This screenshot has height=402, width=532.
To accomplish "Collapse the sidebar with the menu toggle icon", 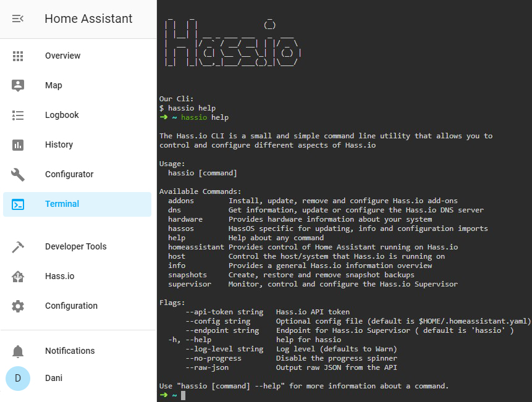I will pos(18,19).
